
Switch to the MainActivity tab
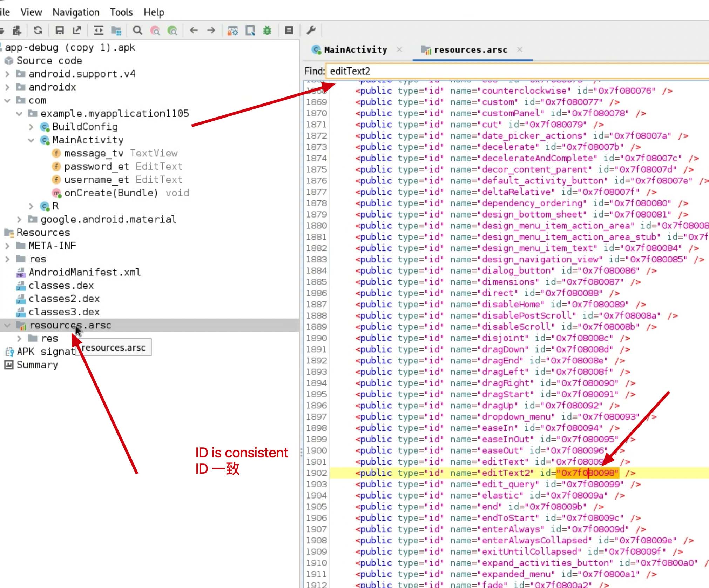356,50
